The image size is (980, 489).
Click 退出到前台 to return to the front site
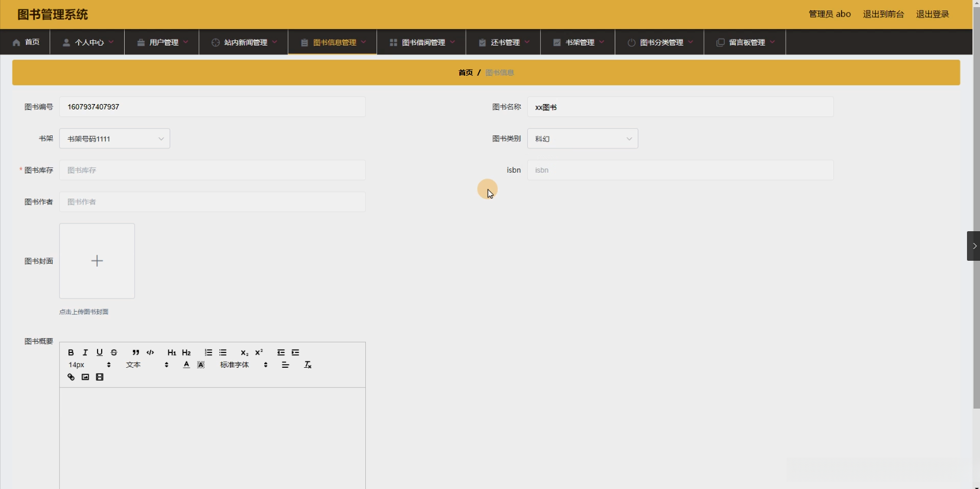click(x=884, y=14)
